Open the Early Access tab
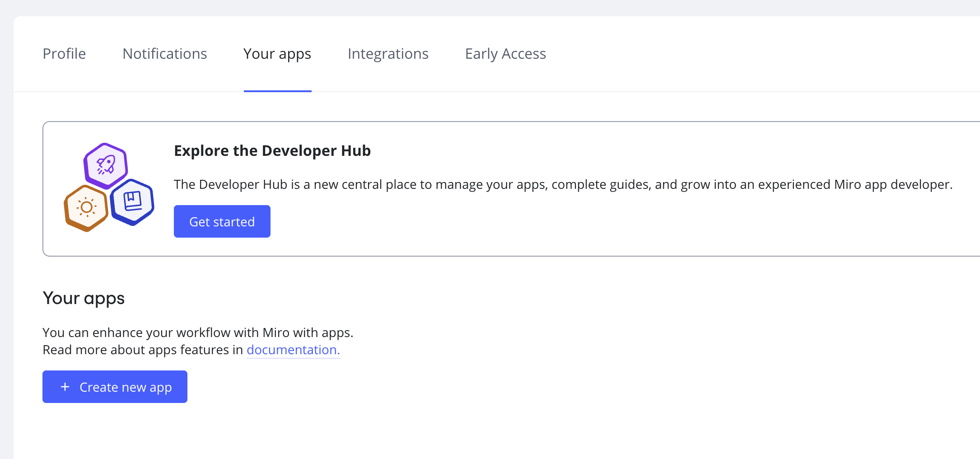Viewport: 980px width, 459px height. [505, 54]
